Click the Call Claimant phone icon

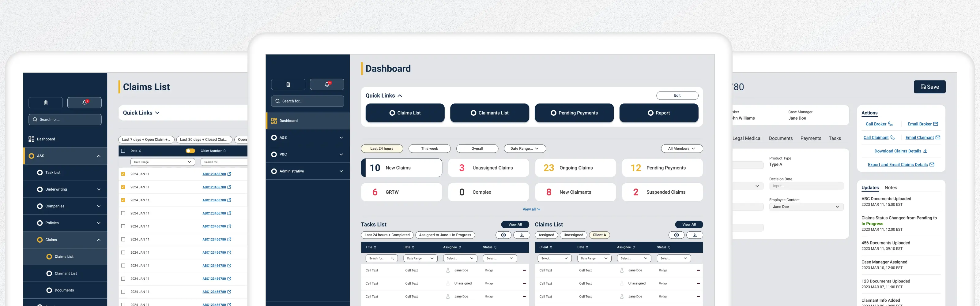pos(892,138)
